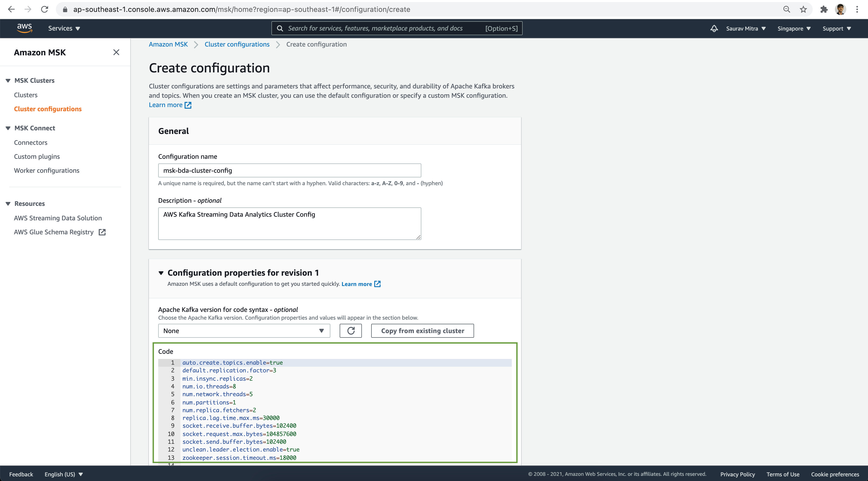The image size is (868, 481).
Task: Click the Description field resize handle
Action: click(418, 237)
